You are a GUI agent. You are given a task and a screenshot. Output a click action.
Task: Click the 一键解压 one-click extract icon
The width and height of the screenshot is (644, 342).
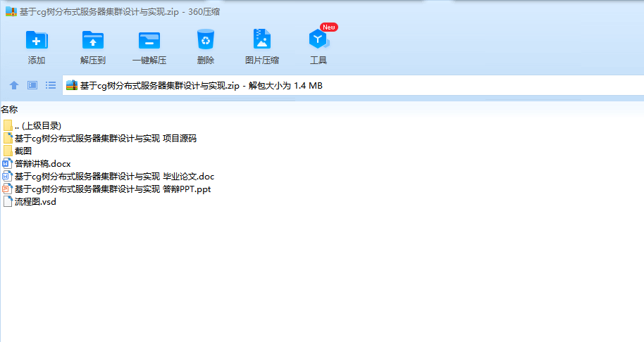click(149, 40)
